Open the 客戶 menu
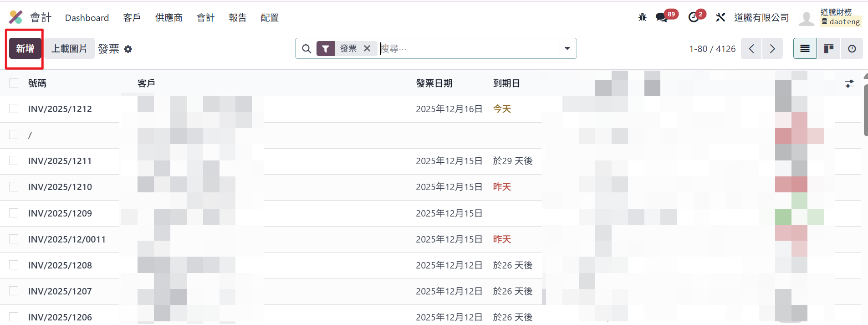Viewport: 868px width, 325px height. click(x=132, y=17)
